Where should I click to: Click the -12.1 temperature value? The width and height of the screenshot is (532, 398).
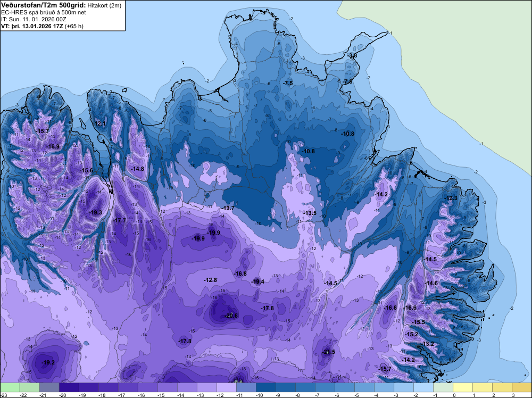point(100,124)
